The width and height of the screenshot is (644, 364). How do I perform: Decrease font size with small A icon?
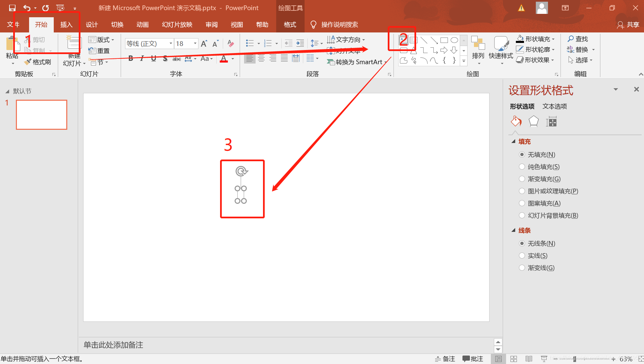point(215,44)
